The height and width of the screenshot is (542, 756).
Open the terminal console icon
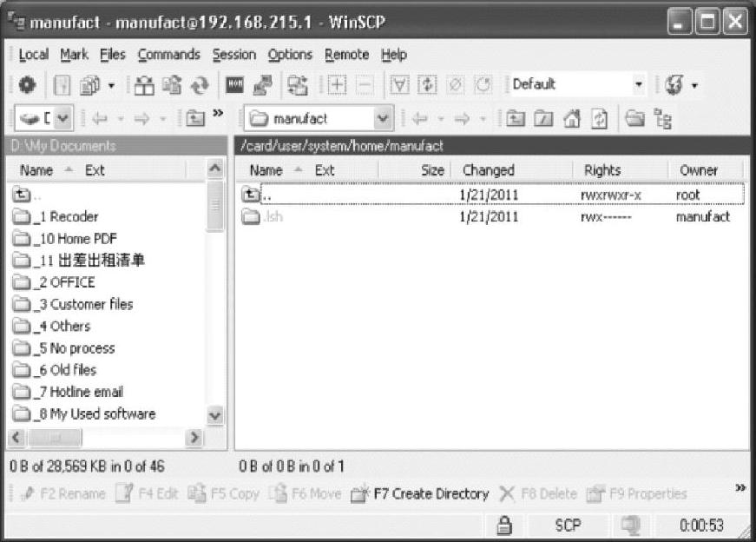coord(235,85)
